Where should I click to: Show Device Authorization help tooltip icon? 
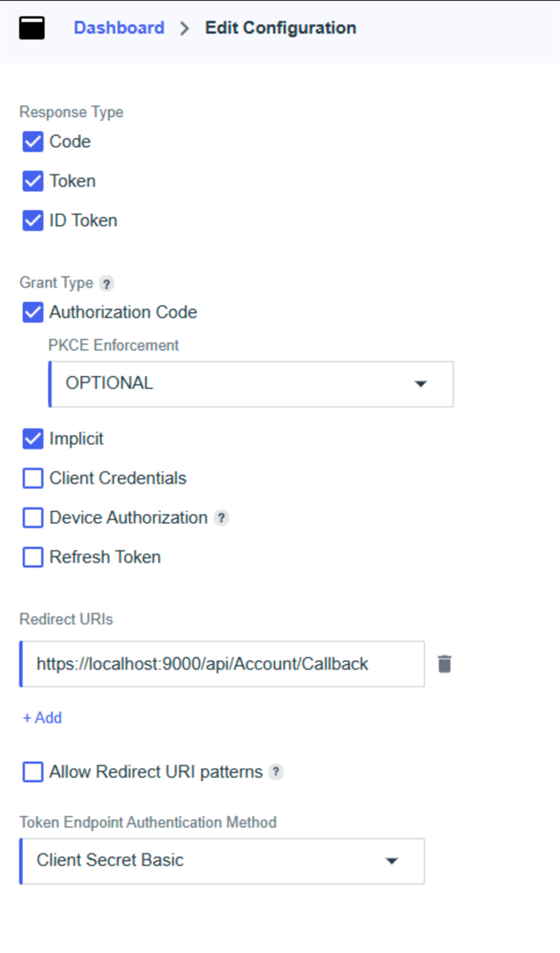pos(221,518)
